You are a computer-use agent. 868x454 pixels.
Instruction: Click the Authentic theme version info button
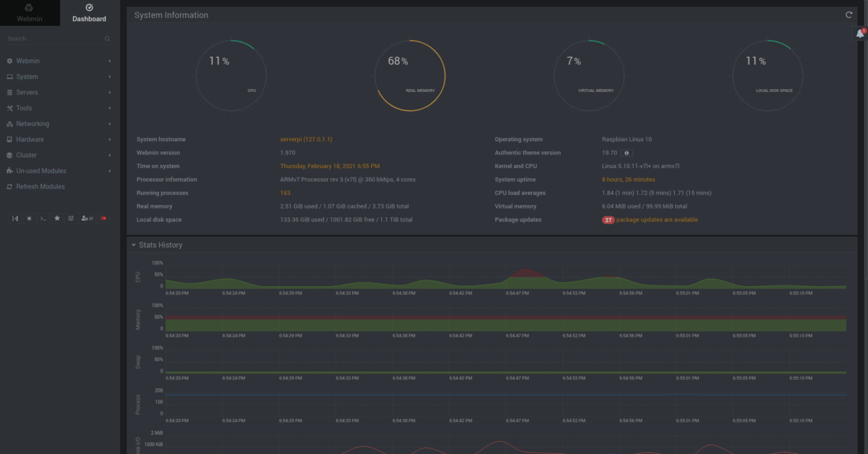(x=627, y=154)
